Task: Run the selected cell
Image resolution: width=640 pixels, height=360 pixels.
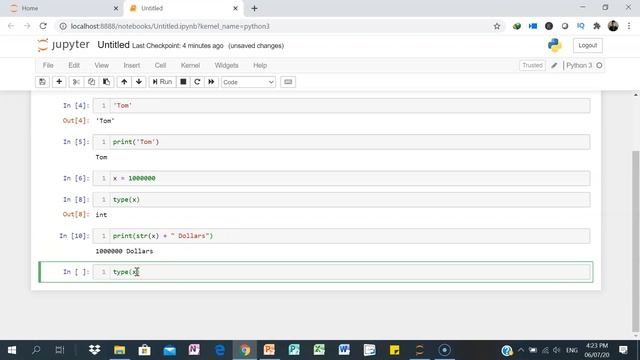Action: pyautogui.click(x=162, y=82)
